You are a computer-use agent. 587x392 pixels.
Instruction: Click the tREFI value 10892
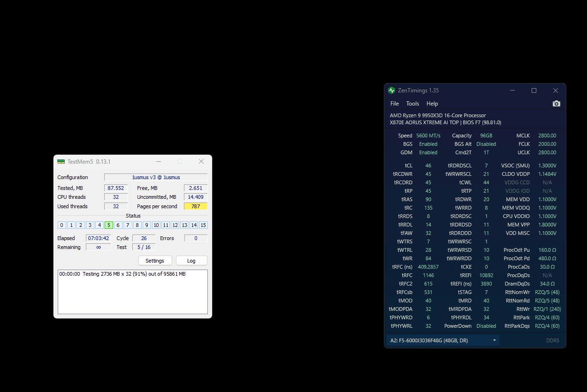[x=486, y=275]
